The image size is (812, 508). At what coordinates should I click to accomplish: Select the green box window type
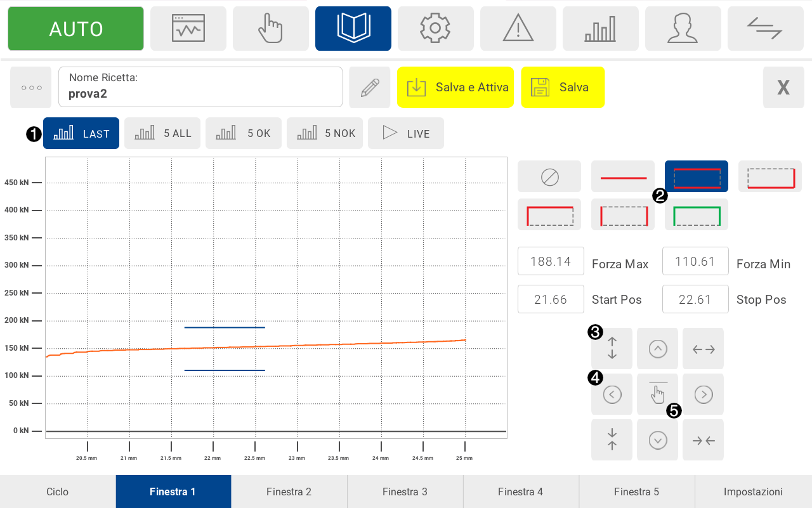point(696,215)
